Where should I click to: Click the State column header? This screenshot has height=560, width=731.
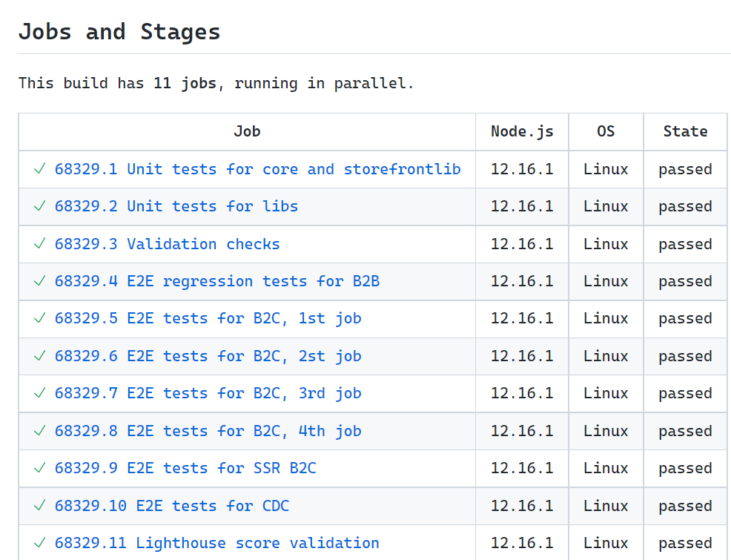tap(685, 131)
